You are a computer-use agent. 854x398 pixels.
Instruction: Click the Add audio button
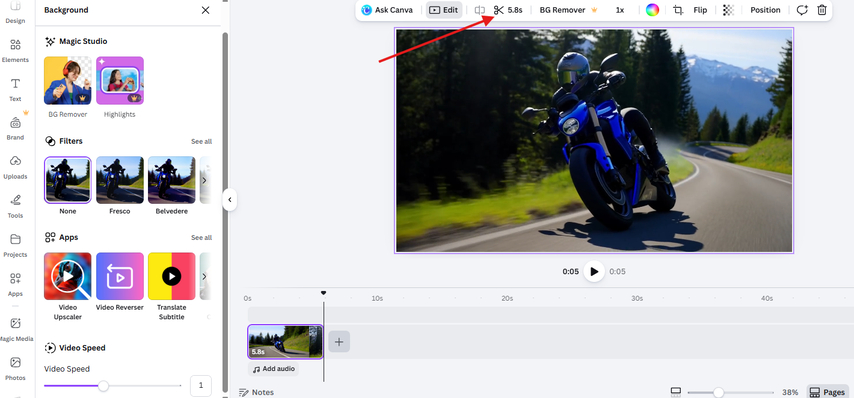click(x=273, y=369)
